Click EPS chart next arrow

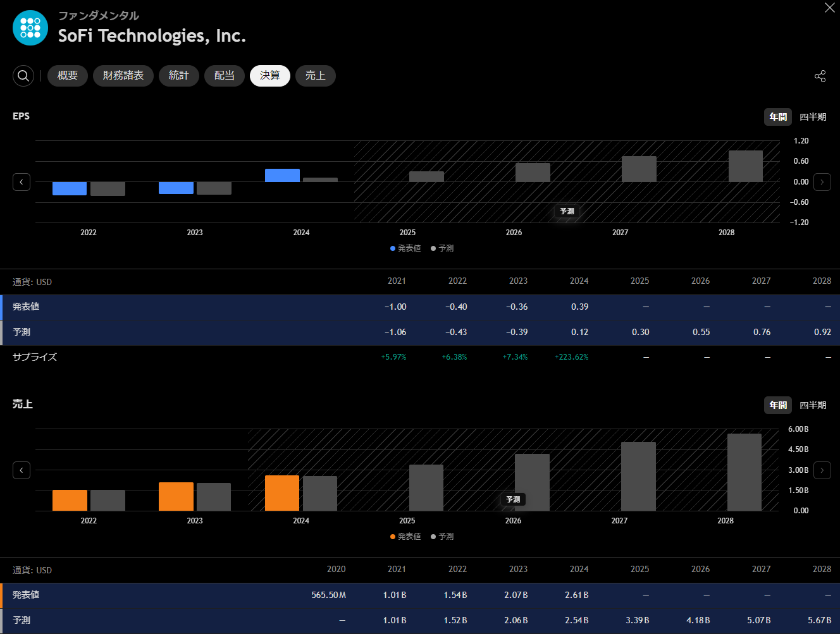pyautogui.click(x=822, y=182)
